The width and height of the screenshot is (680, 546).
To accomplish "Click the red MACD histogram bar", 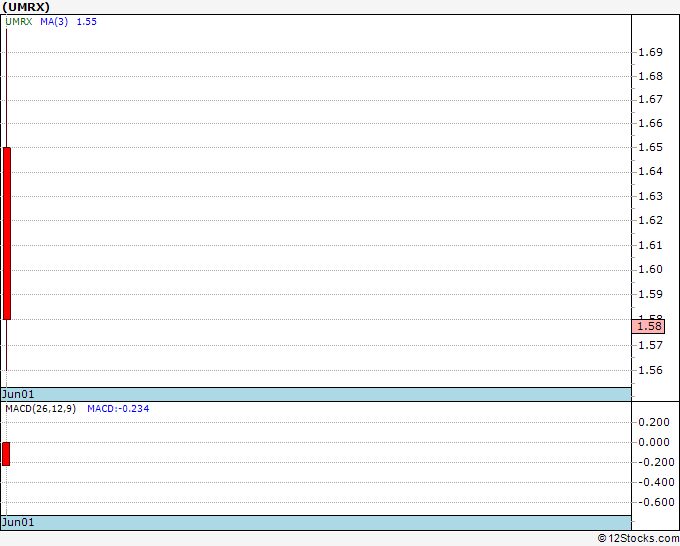I will tap(6, 454).
